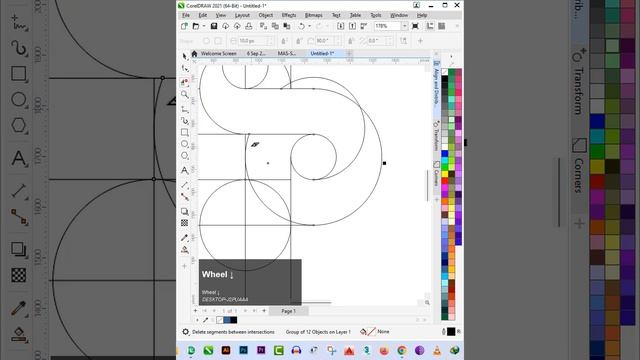This screenshot has height=360, width=640.
Task: Click the Export icon
Action: pos(352,26)
